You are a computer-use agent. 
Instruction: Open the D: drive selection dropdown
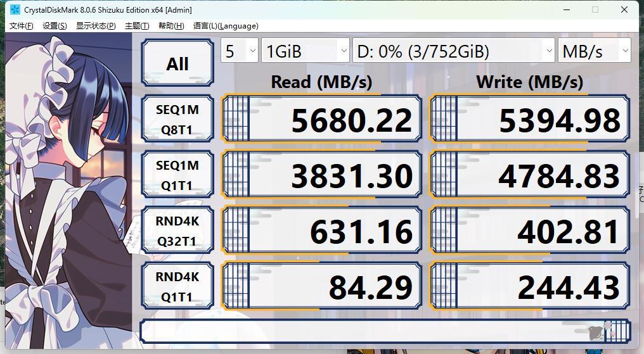click(453, 51)
